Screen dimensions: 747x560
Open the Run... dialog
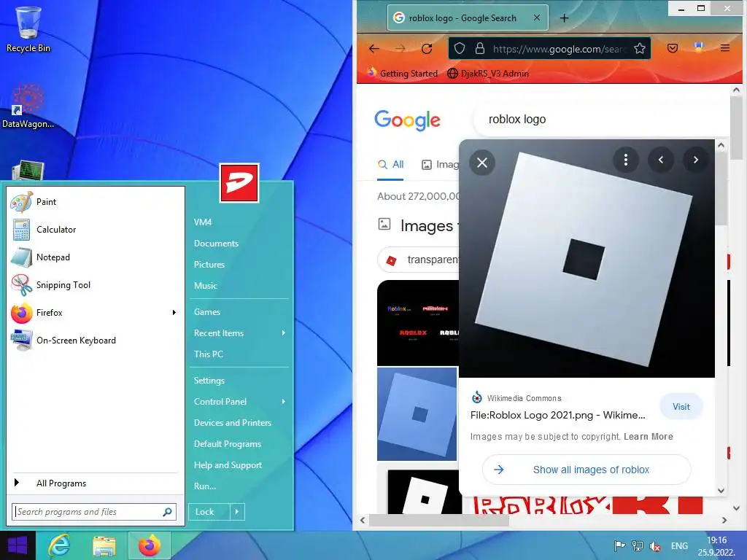pyautogui.click(x=205, y=486)
